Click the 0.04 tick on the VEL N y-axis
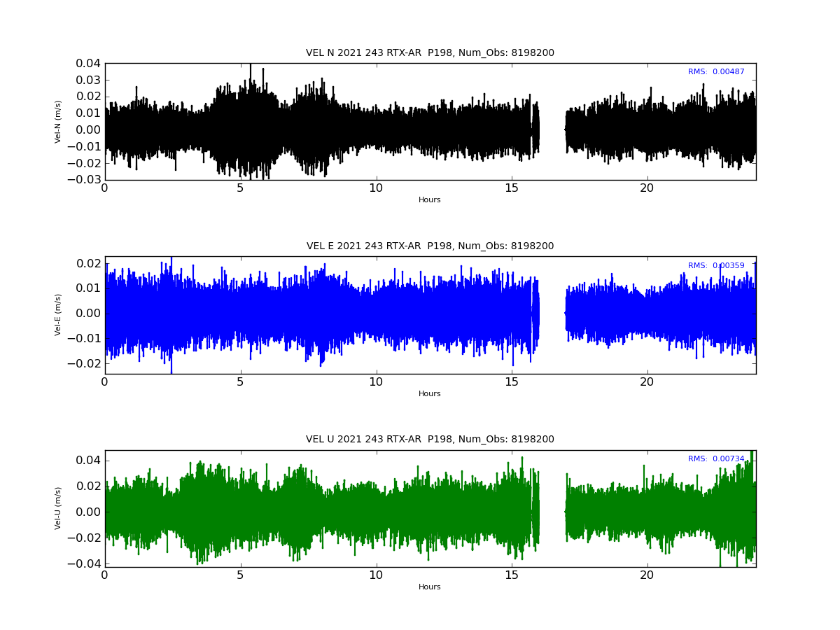The image size is (840, 630). (88, 63)
